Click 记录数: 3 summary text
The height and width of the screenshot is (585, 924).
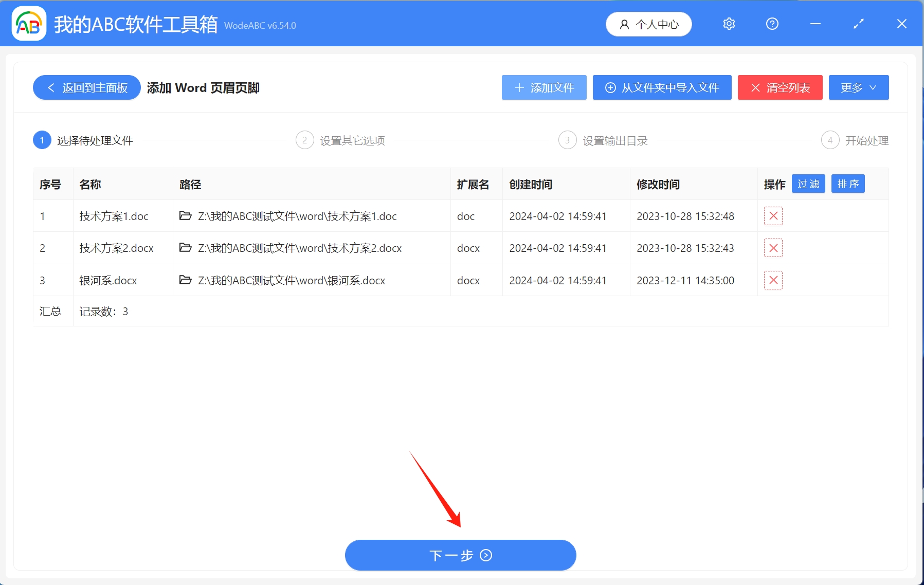tap(103, 312)
